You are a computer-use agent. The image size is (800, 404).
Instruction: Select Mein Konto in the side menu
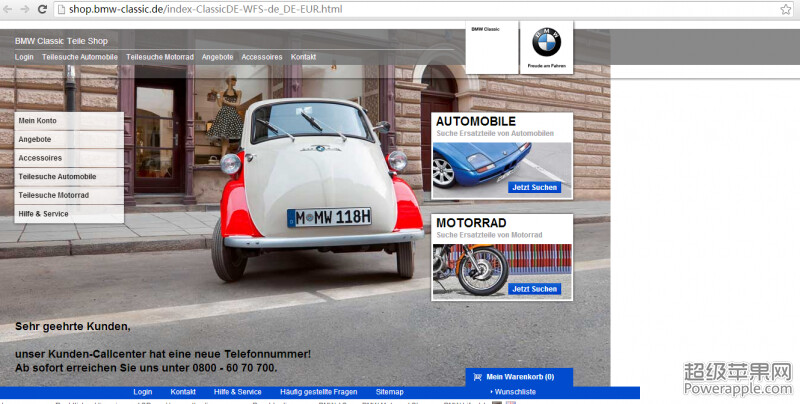(69, 121)
